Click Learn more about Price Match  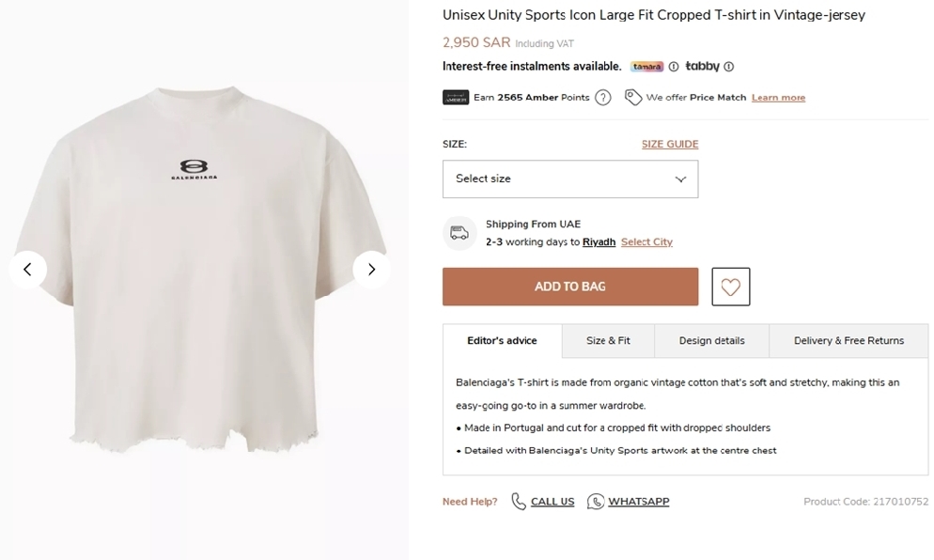coord(778,98)
